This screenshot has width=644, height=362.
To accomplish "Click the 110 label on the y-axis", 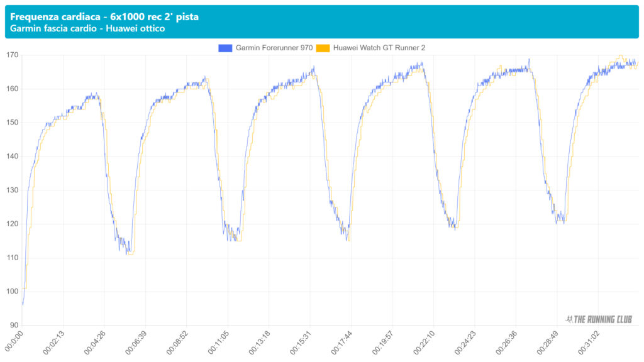I will [x=12, y=258].
